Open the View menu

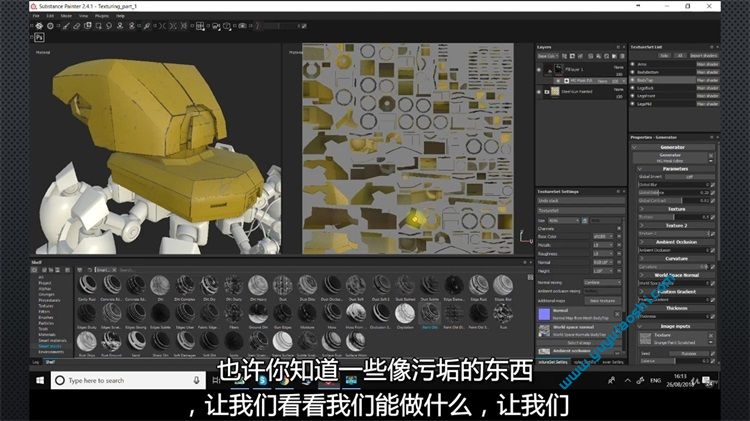[83, 16]
